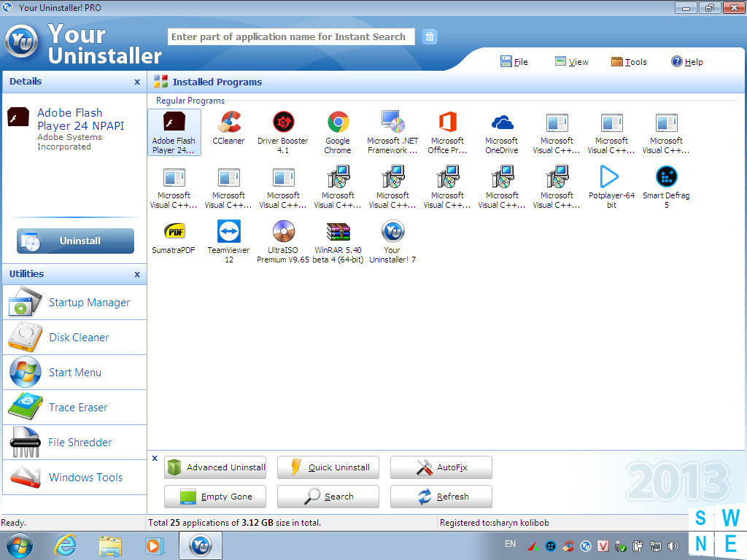Click the Advanced Uninstall button
Viewport: 747px width, 560px height.
(215, 467)
